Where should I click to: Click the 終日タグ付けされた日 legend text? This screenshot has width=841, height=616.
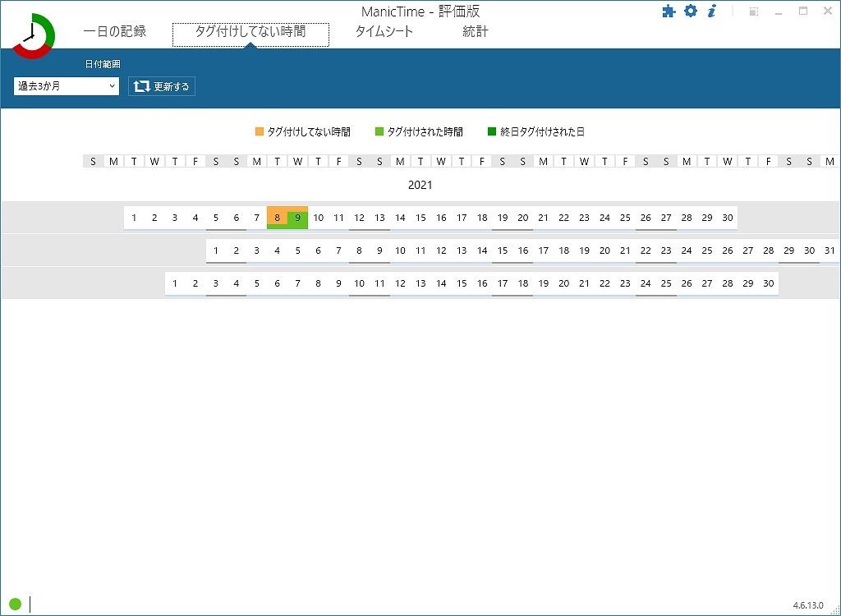[x=542, y=131]
